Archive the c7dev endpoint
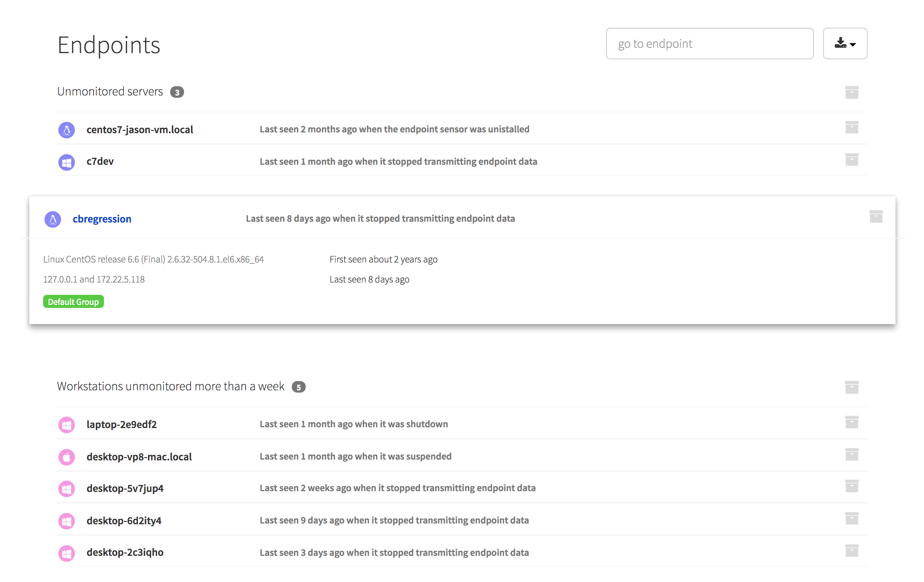The width and height of the screenshot is (924, 582). (852, 160)
